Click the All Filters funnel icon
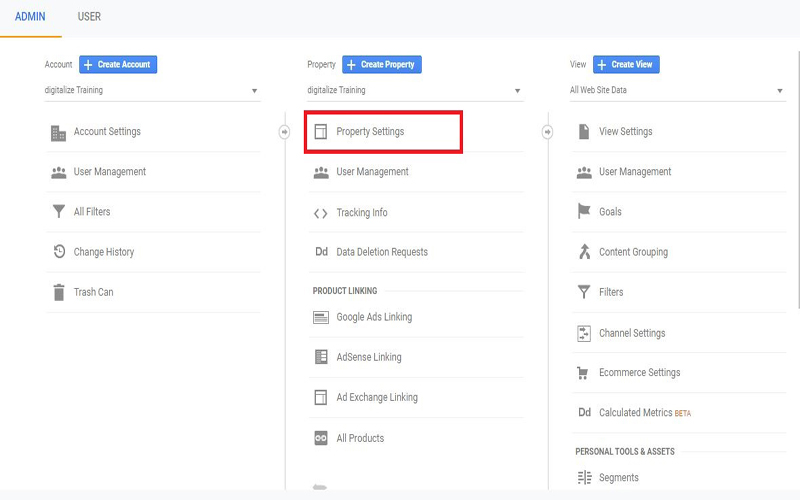This screenshot has width=800, height=500. click(x=58, y=212)
